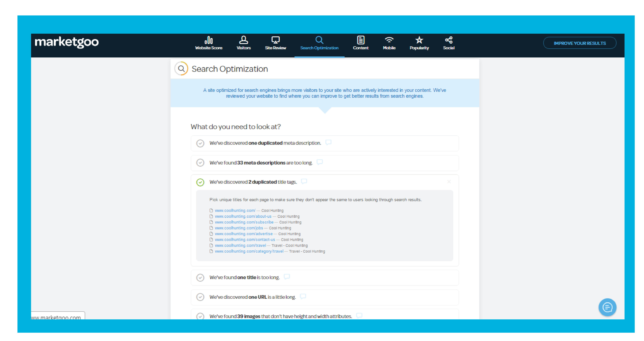
Task: Click page icon beside about-us URL
Action: pos(211,216)
